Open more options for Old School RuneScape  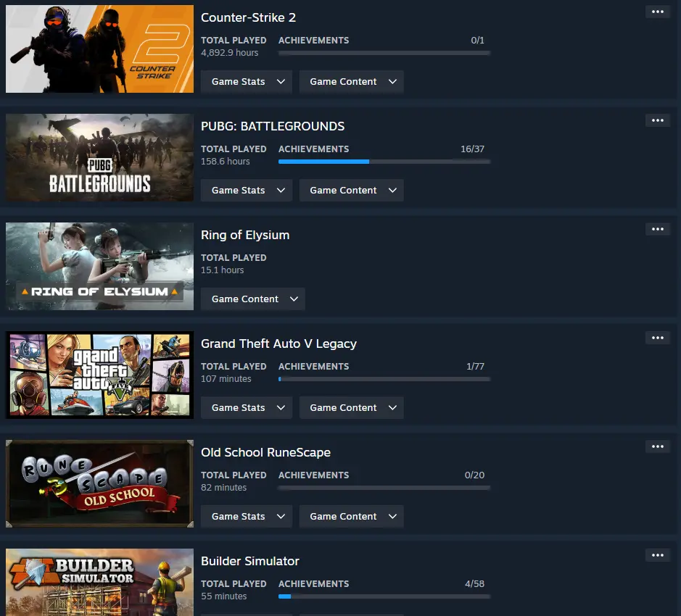pyautogui.click(x=658, y=446)
